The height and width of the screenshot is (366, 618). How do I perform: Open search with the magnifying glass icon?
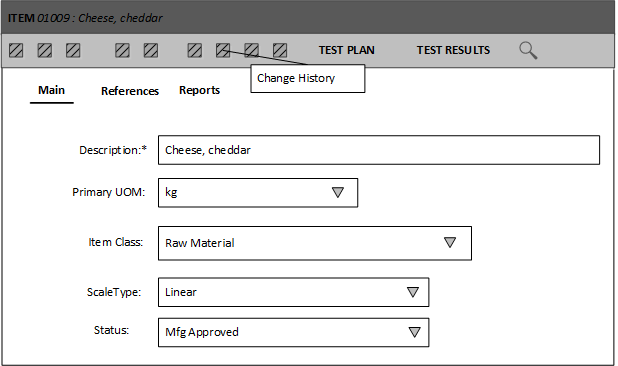tap(528, 50)
